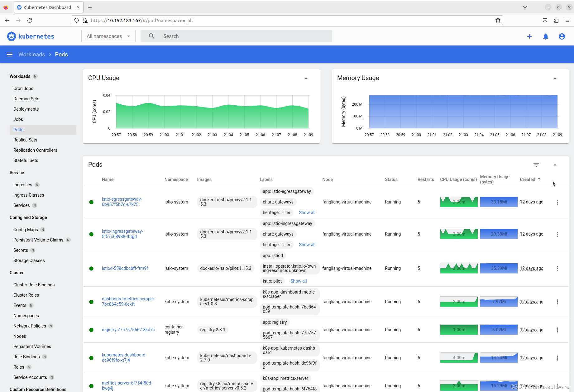Collapse the Memory Usage card
Viewport: 574px width, 392px height.
tap(555, 78)
